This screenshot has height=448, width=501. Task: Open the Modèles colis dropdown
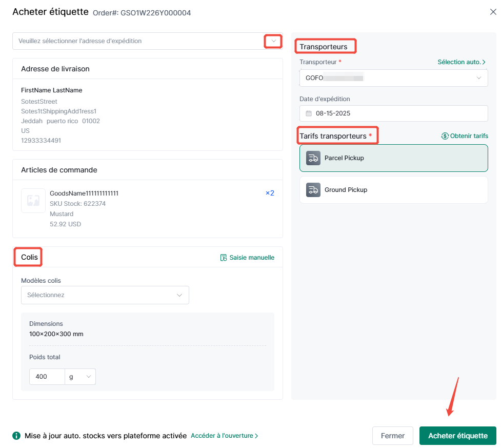pos(105,295)
